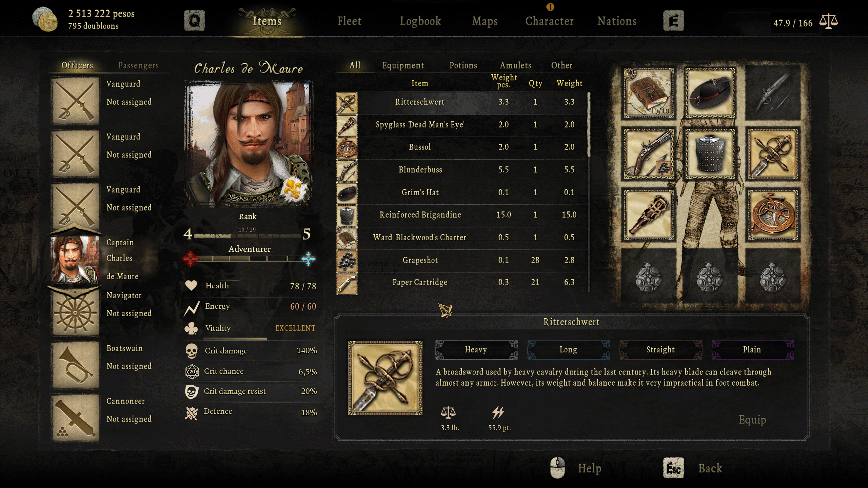
Task: Click the equipped spyglass slot
Action: click(x=648, y=215)
